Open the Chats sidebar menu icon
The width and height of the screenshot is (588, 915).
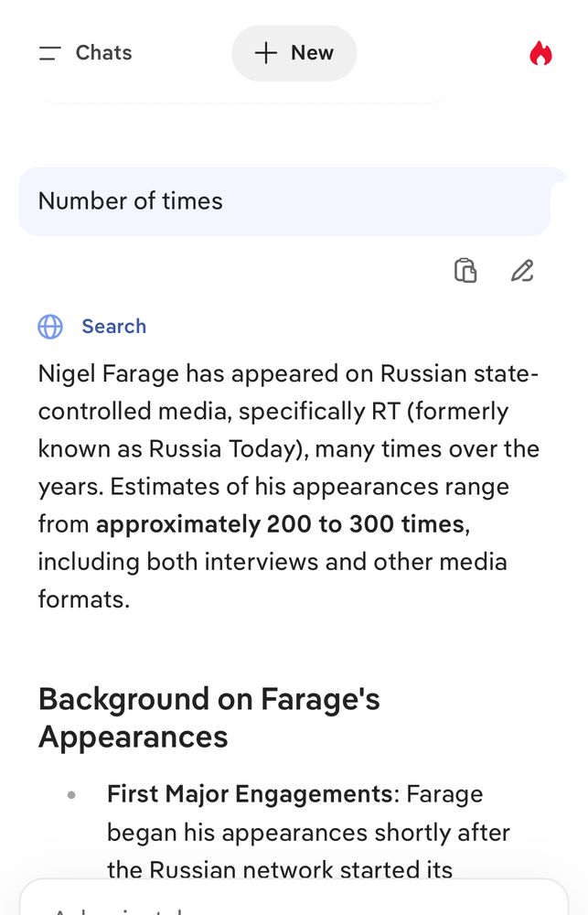pyautogui.click(x=49, y=53)
